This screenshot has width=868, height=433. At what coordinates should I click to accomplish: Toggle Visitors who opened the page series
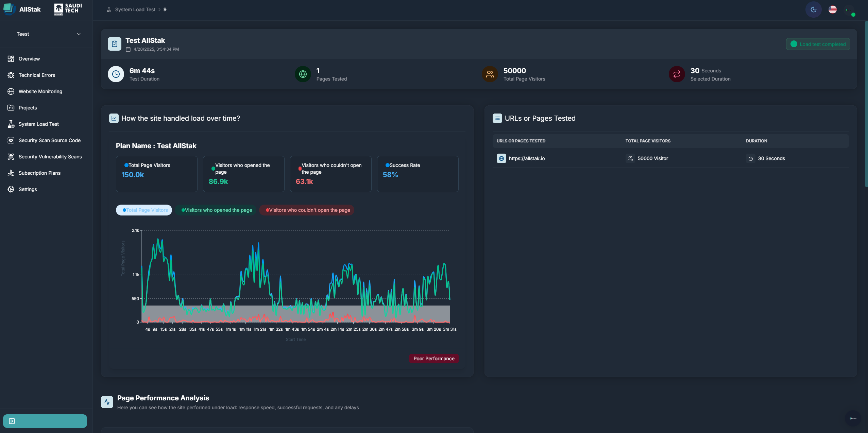[x=216, y=210]
